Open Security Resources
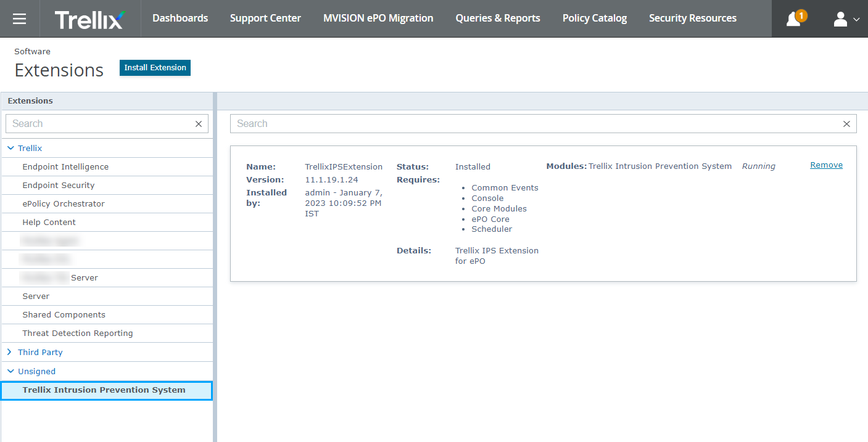868x442 pixels. coord(693,18)
